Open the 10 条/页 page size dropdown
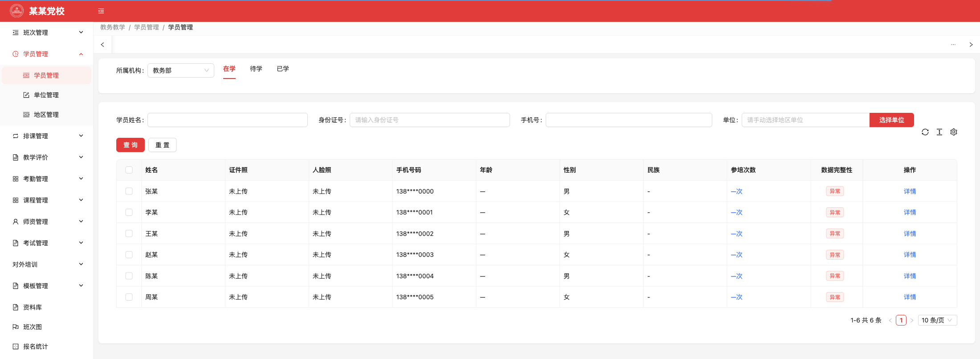Viewport: 980px width, 359px height. (x=937, y=320)
